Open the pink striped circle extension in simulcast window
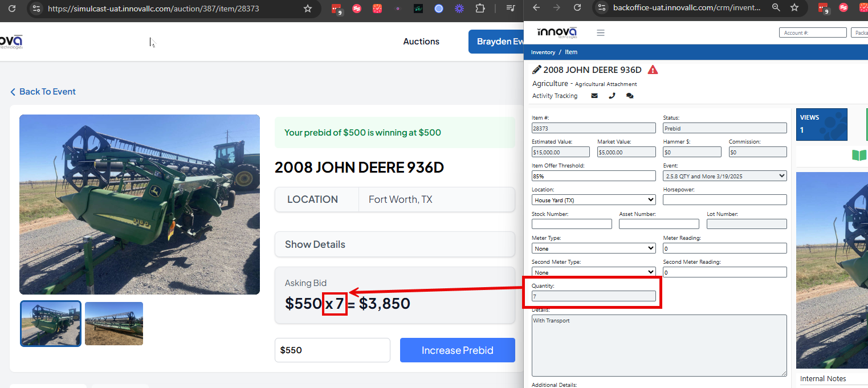 (357, 9)
